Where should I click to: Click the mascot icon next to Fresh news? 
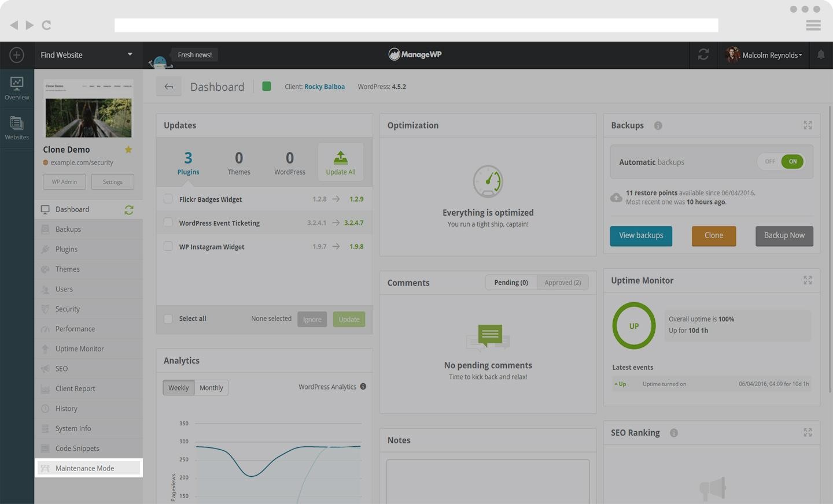tap(159, 61)
